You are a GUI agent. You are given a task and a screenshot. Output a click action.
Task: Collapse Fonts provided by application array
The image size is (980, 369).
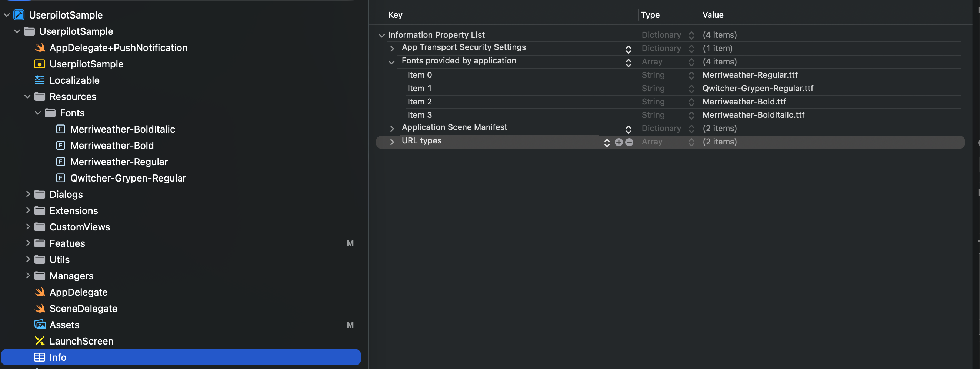point(391,62)
